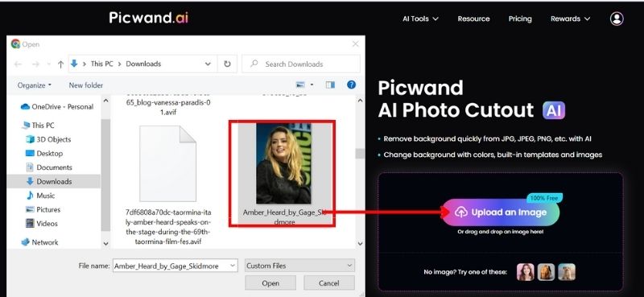Open Videos folder in sidebar
This screenshot has width=644, height=297.
click(x=42, y=224)
